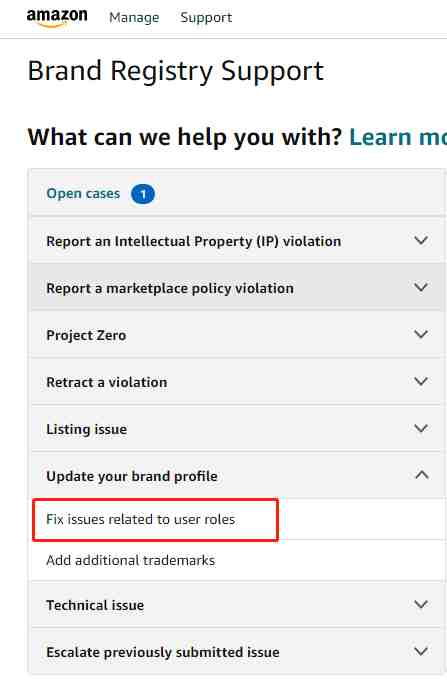The image size is (447, 680).
Task: Expand Report an Intellectual Property violation chevron
Action: [x=421, y=240]
